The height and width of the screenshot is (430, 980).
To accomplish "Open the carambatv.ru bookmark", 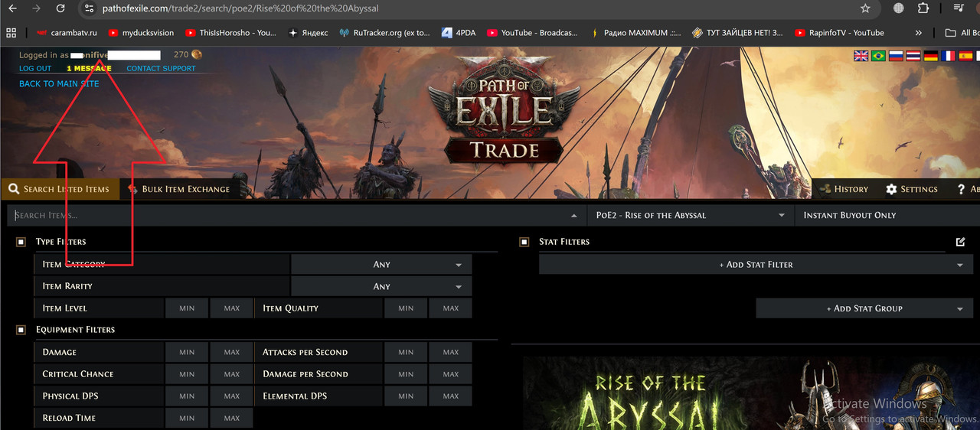I will 67,33.
